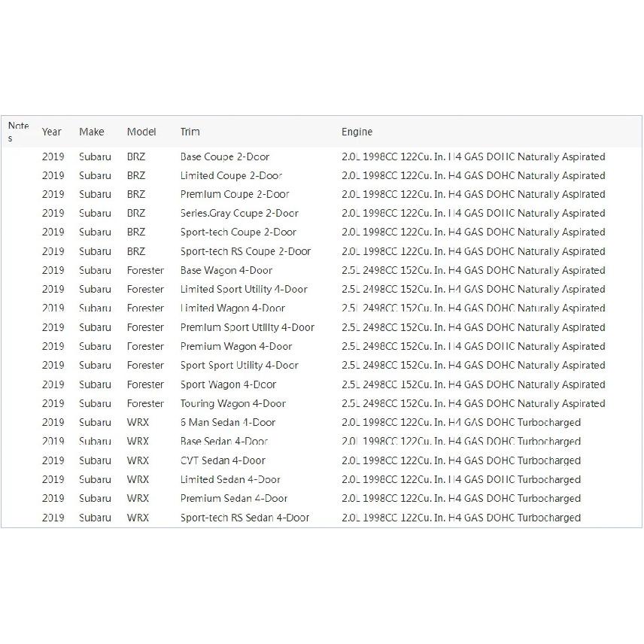Select Premium Sedan 4-Door trim cell

[234, 499]
